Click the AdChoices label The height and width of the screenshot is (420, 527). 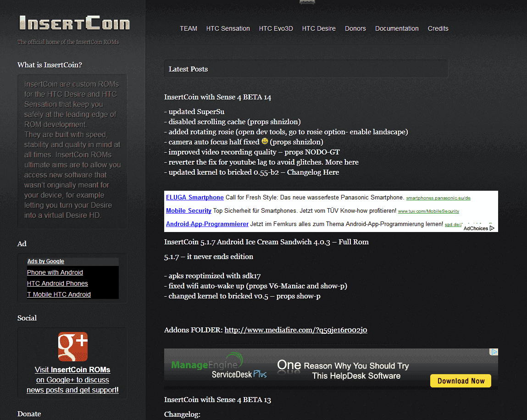(x=476, y=228)
